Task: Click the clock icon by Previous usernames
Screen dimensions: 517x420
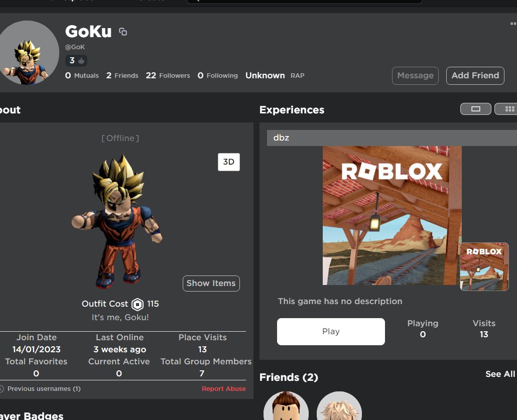Action: pos(2,389)
